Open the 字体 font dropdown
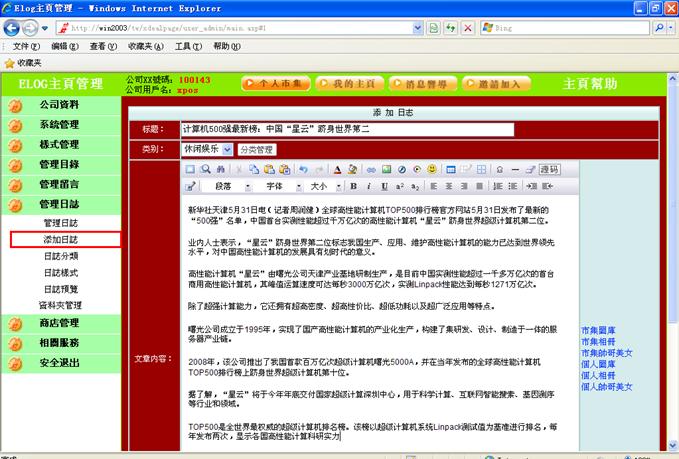Image resolution: width=679 pixels, height=459 pixels. click(x=278, y=186)
